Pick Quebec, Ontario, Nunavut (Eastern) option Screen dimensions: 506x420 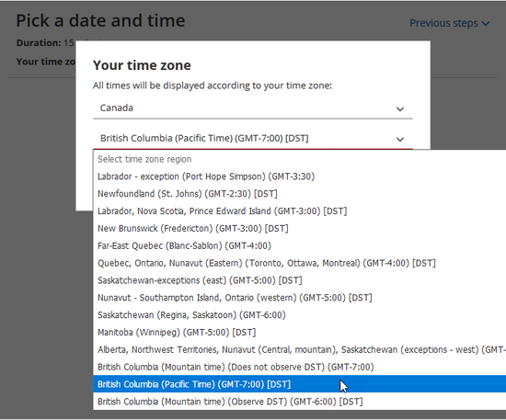click(x=300, y=263)
